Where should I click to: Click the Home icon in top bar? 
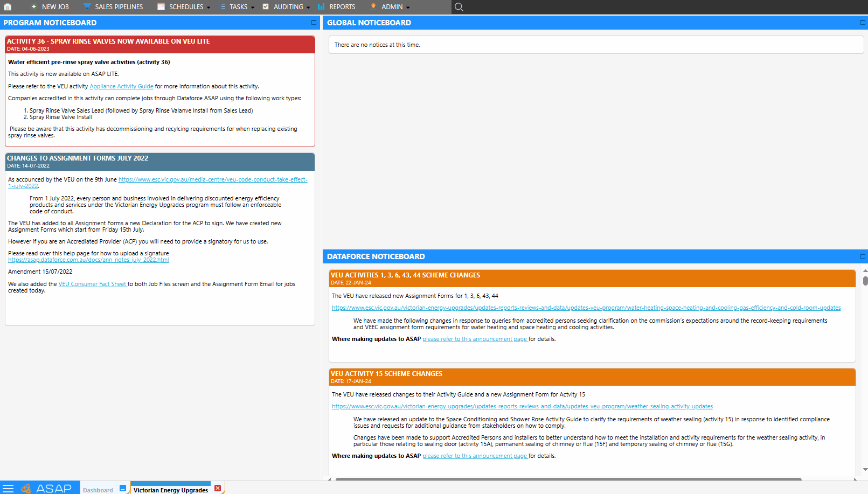point(8,7)
